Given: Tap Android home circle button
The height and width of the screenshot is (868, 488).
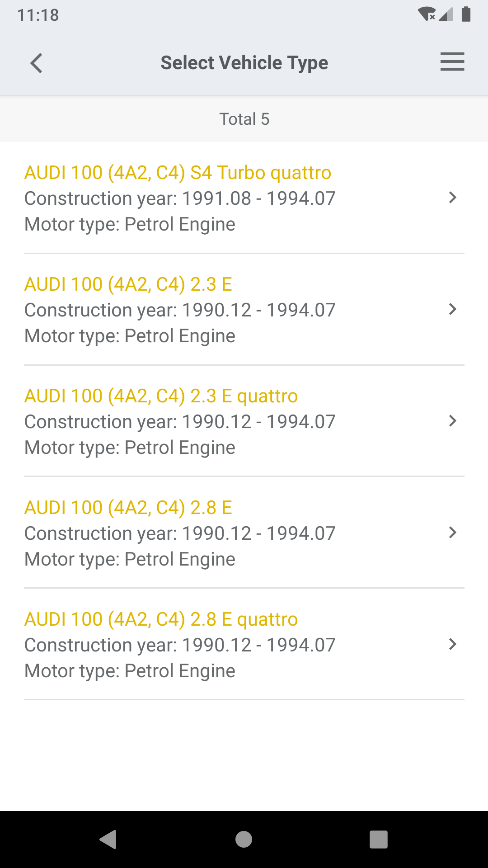Looking at the screenshot, I should (244, 840).
